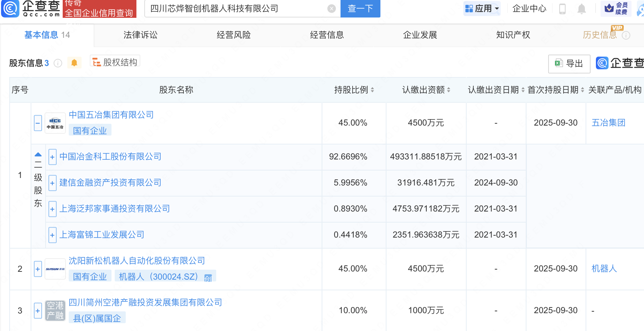Click info icon beside 股东信息
644x331 pixels.
coord(58,63)
